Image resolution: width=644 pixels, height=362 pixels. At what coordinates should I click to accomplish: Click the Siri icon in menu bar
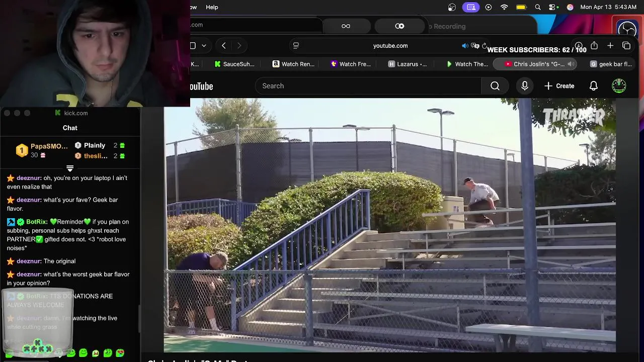(570, 7)
